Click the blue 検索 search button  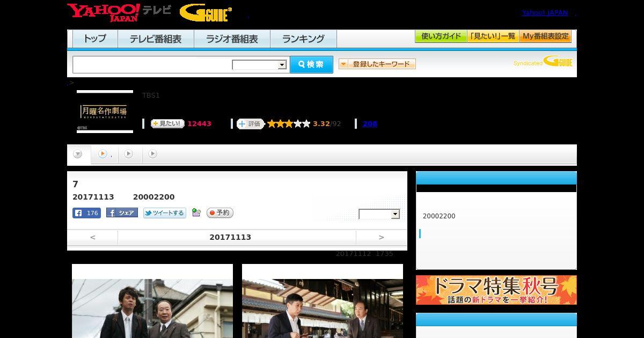[311, 64]
